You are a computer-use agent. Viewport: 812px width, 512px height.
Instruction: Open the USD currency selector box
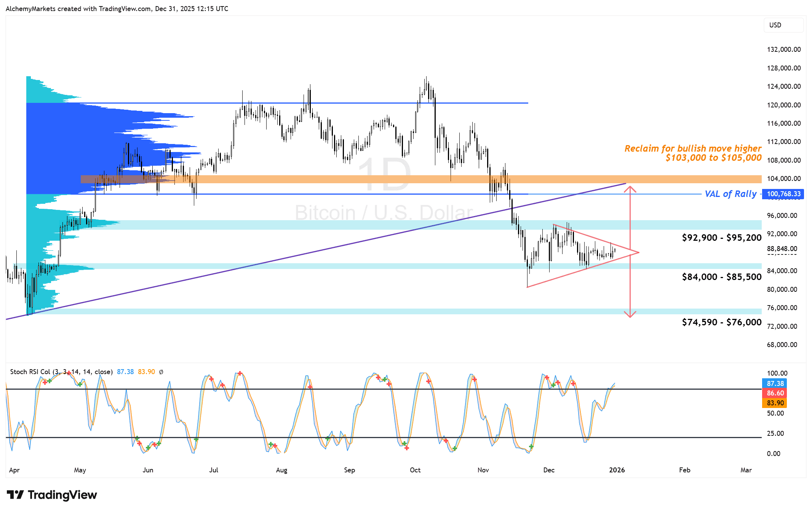[783, 25]
